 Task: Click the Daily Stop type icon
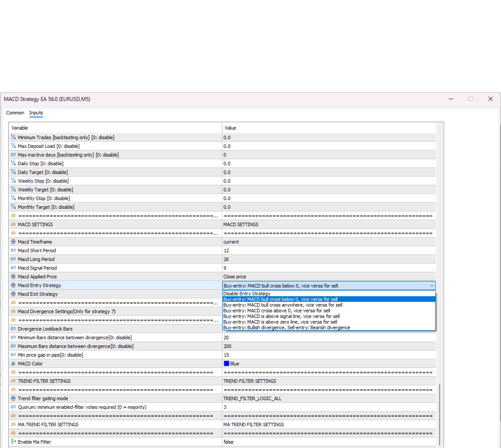point(13,163)
